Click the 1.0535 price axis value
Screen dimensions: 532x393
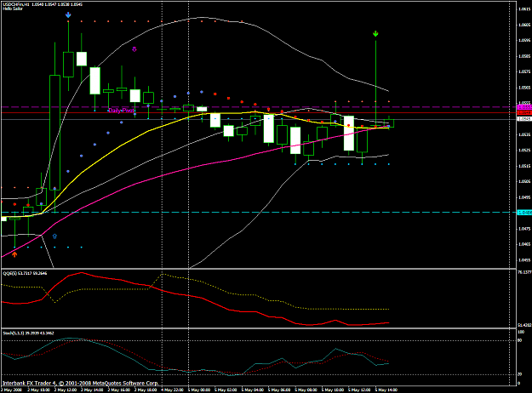tap(525, 134)
